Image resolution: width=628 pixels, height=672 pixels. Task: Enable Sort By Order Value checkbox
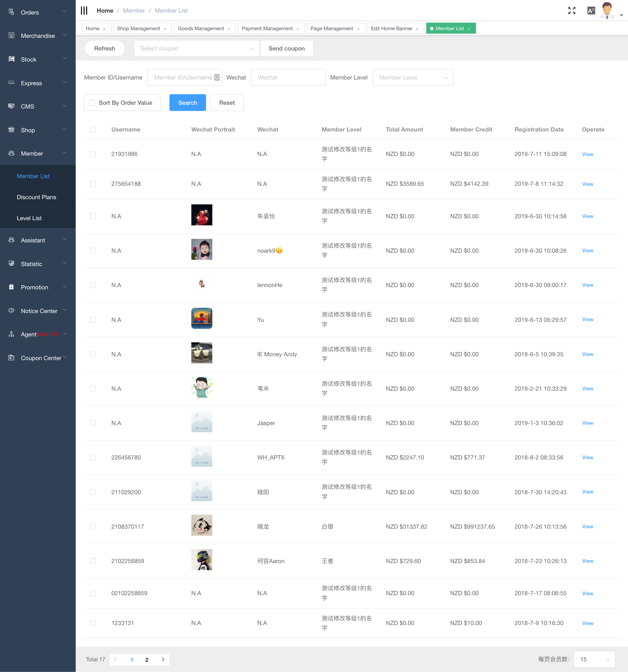point(92,103)
